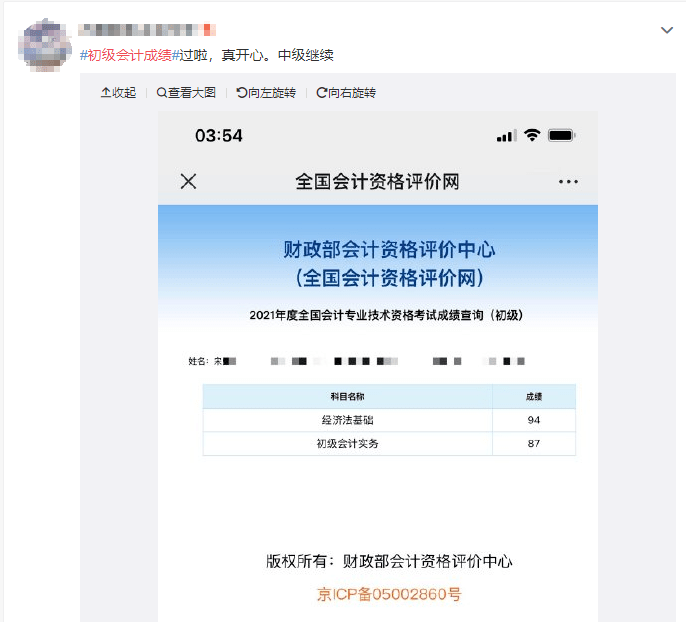Viewport: 686px width, 622px height.
Task: Click the 收起 collapse image button
Action: point(118,93)
